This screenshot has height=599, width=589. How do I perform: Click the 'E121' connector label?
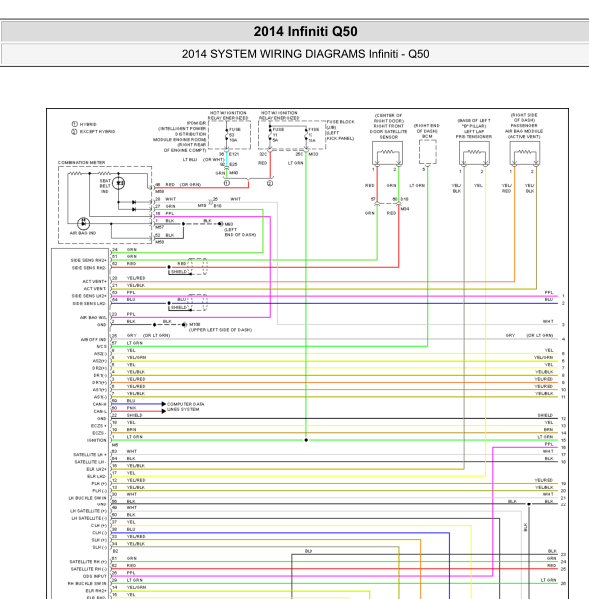(234, 154)
